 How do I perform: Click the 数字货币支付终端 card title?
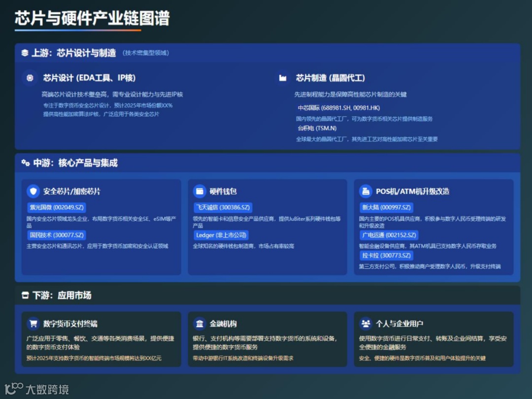point(70,324)
